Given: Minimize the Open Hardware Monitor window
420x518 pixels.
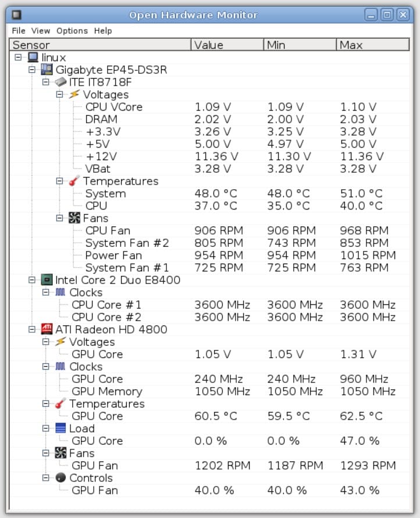Looking at the screenshot, I should pos(371,15).
